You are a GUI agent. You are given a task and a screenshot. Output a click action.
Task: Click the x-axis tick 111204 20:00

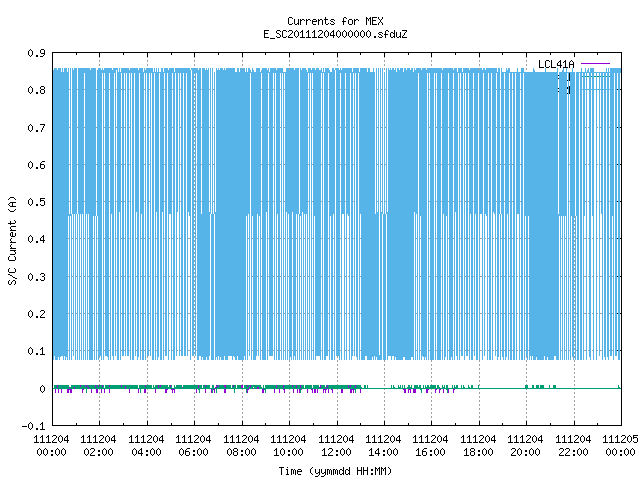point(525,445)
